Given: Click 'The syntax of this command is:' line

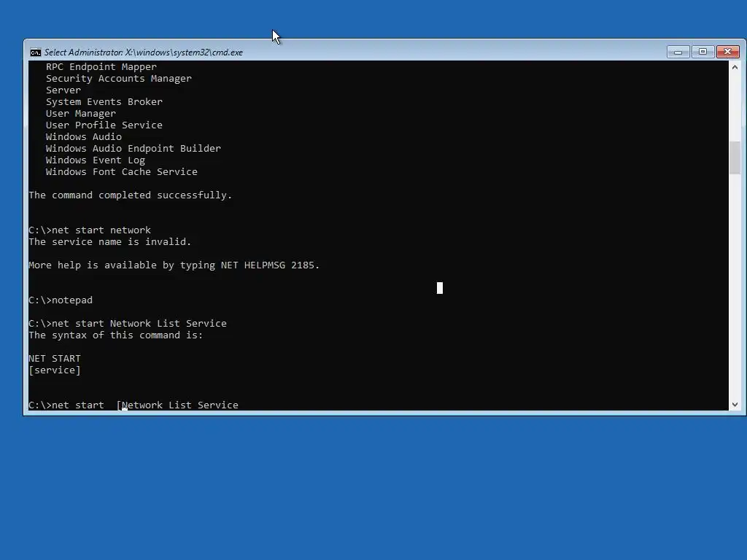Looking at the screenshot, I should (115, 335).
